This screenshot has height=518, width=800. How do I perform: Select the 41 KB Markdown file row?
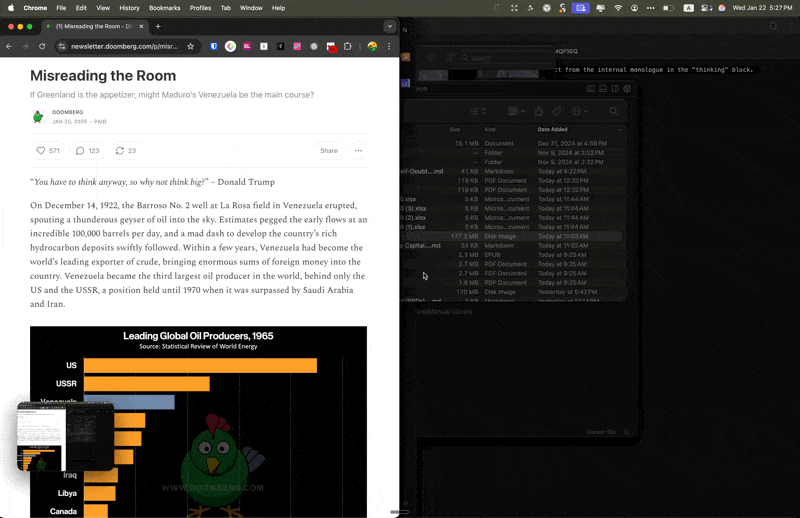pyautogui.click(x=512, y=171)
